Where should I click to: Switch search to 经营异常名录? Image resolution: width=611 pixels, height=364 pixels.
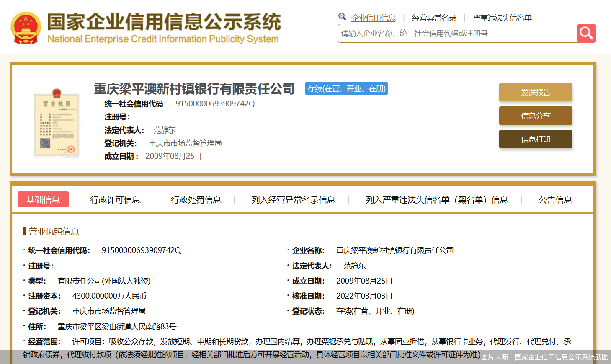tap(434, 18)
